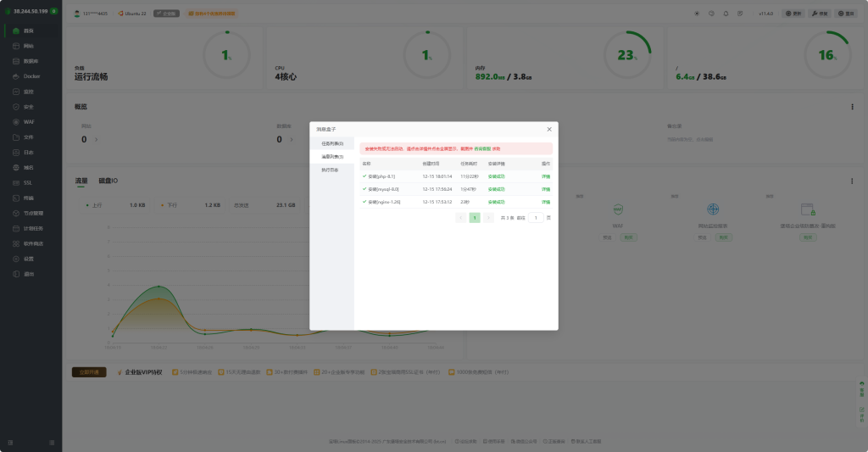Click 购买 under 堡塔企业级防篡改
The width and height of the screenshot is (868, 452).
[x=808, y=237]
